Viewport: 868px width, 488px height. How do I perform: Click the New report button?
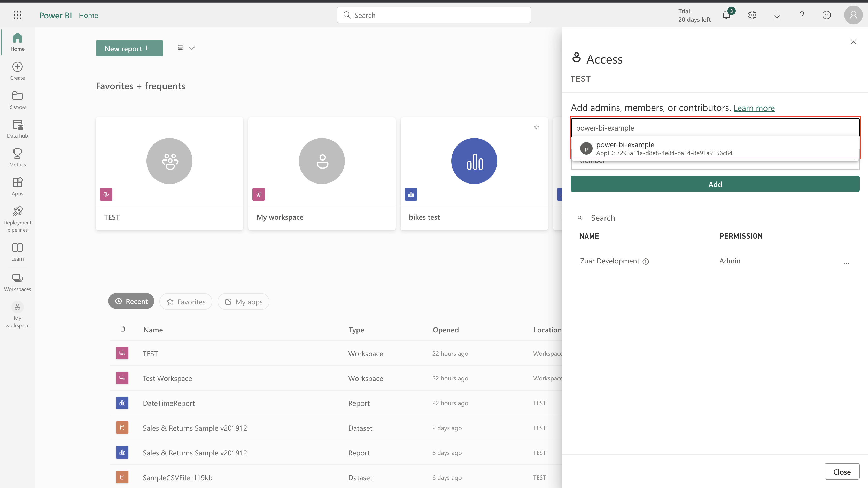click(129, 48)
